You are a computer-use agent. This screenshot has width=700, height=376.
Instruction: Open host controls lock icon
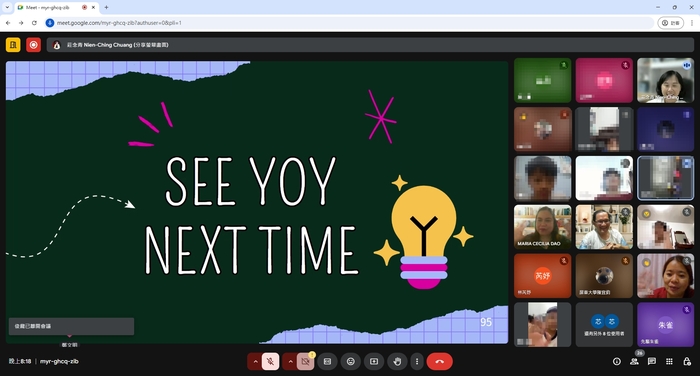[x=687, y=361]
